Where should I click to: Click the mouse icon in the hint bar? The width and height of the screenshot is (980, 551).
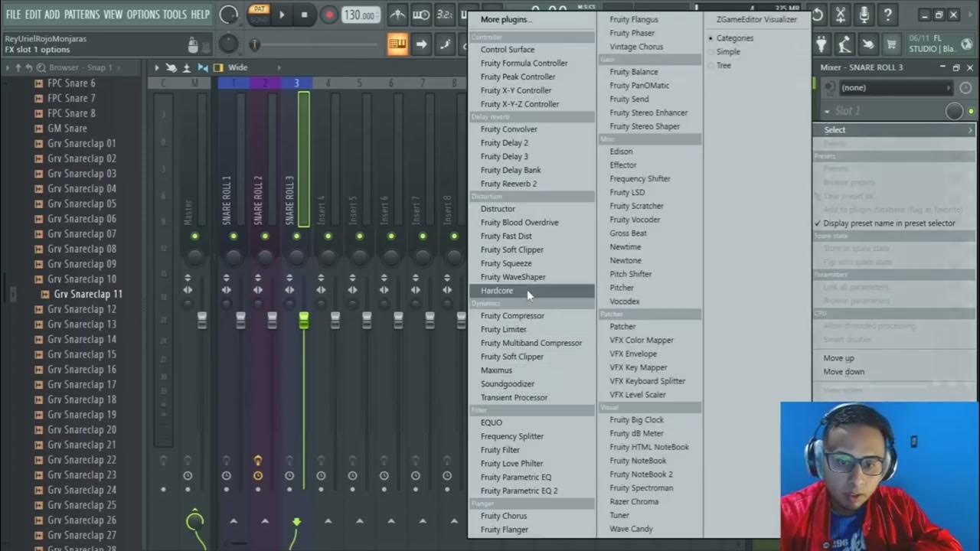(193, 45)
